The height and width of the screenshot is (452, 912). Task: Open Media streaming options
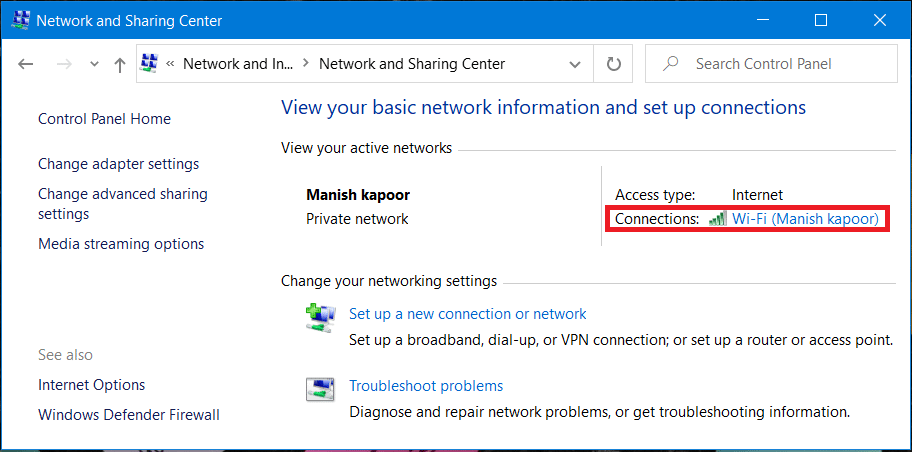coord(120,244)
